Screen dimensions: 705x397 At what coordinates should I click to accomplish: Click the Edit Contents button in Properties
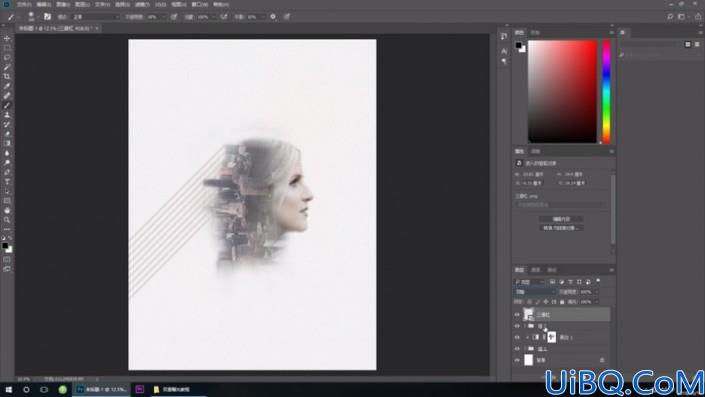(x=561, y=219)
